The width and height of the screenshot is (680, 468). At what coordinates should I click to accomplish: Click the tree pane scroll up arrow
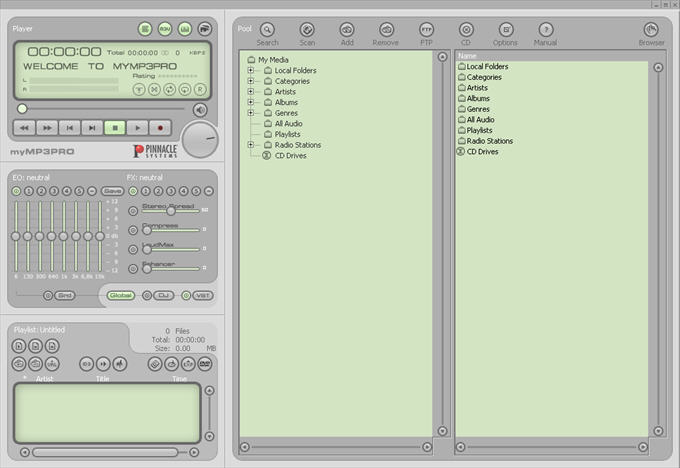[442, 57]
